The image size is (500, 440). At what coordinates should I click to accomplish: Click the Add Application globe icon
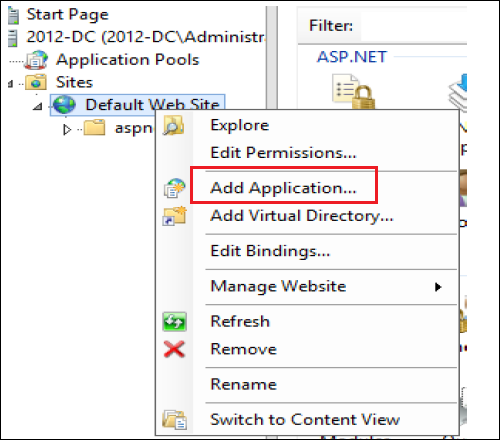174,188
